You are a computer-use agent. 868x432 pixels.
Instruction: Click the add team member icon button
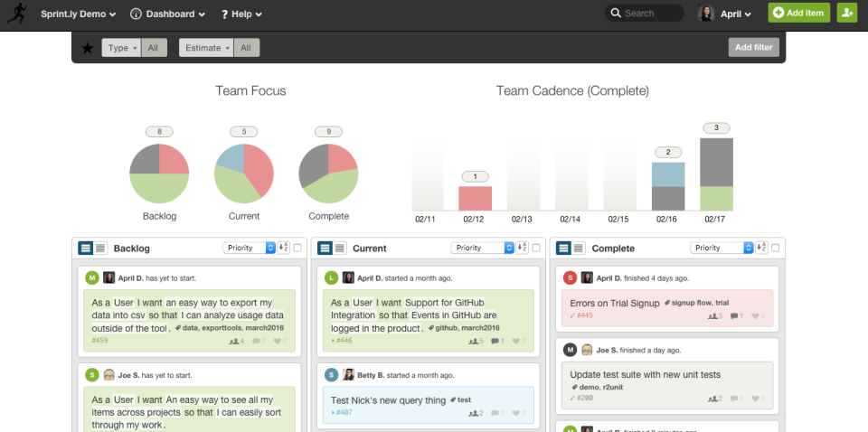(847, 14)
